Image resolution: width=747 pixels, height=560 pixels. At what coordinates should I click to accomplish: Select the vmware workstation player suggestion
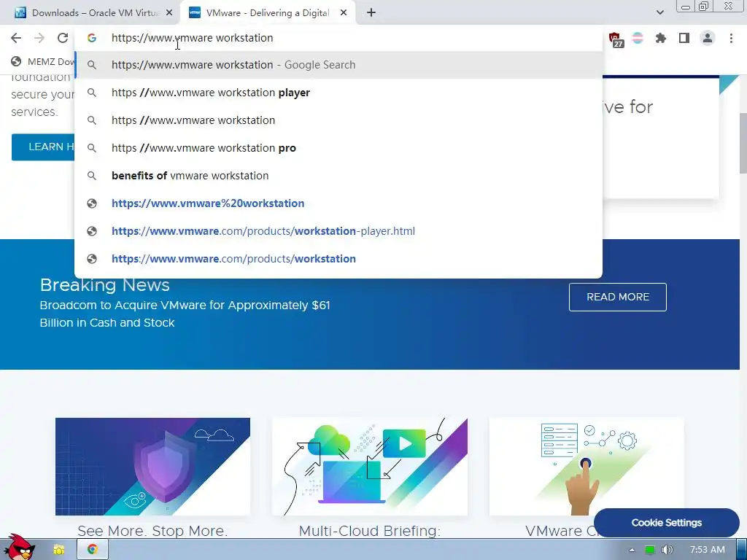coord(338,93)
